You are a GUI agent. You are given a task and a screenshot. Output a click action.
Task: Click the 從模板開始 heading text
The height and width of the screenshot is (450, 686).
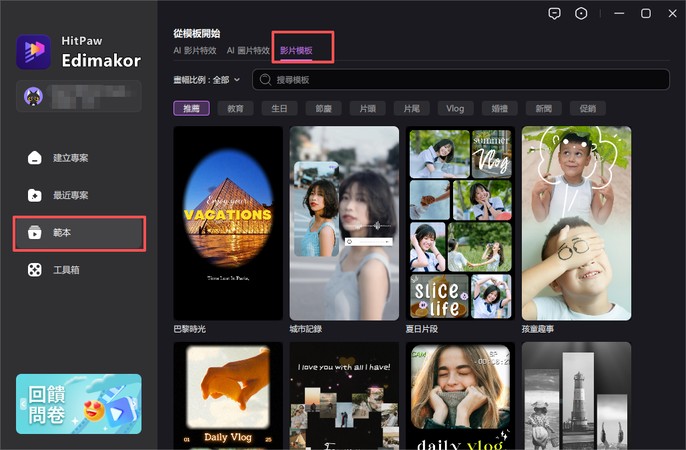pyautogui.click(x=197, y=33)
